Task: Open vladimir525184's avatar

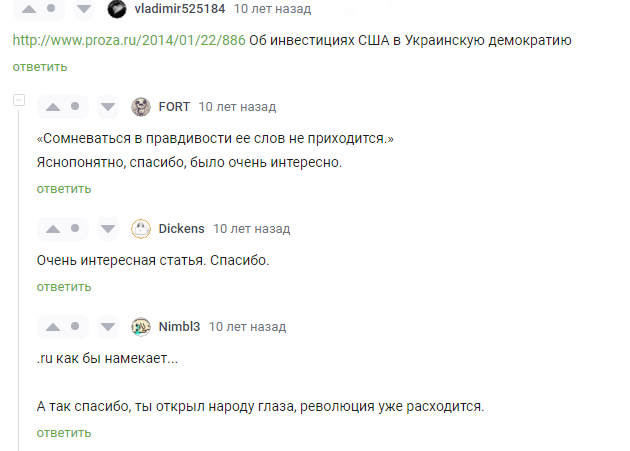Action: [x=117, y=9]
